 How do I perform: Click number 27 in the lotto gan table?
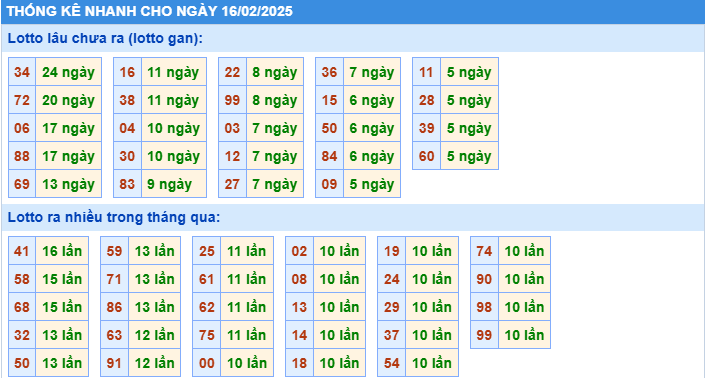(232, 184)
